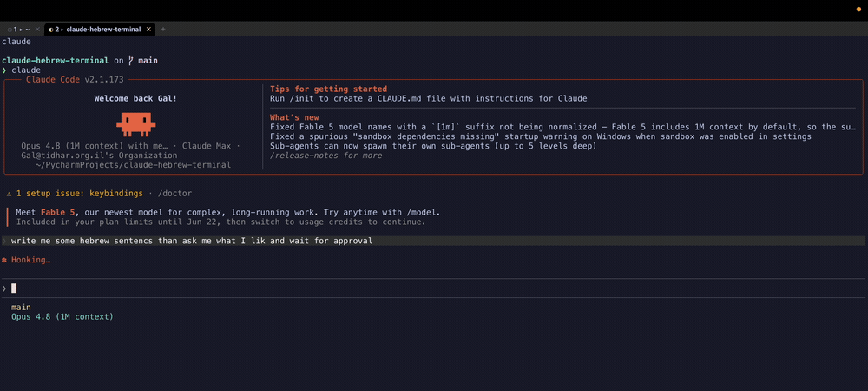868x391 pixels.
Task: Click the 'Welcome back Gal!' heading
Action: point(135,98)
